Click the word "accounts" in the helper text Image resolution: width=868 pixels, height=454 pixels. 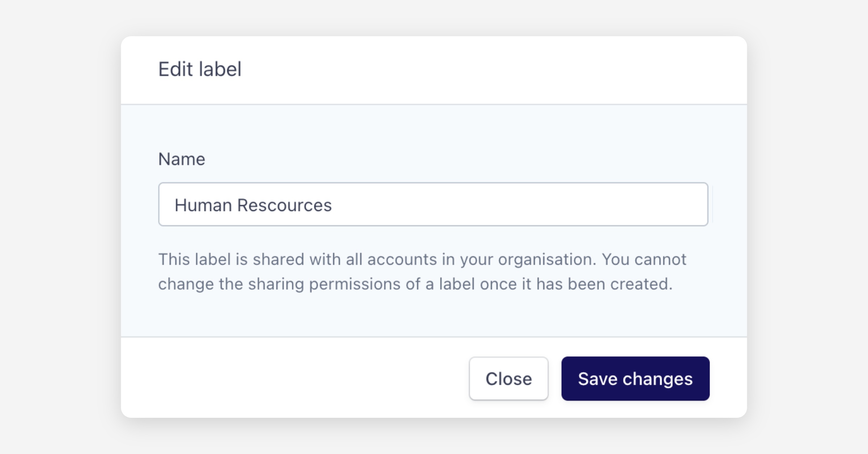402,260
